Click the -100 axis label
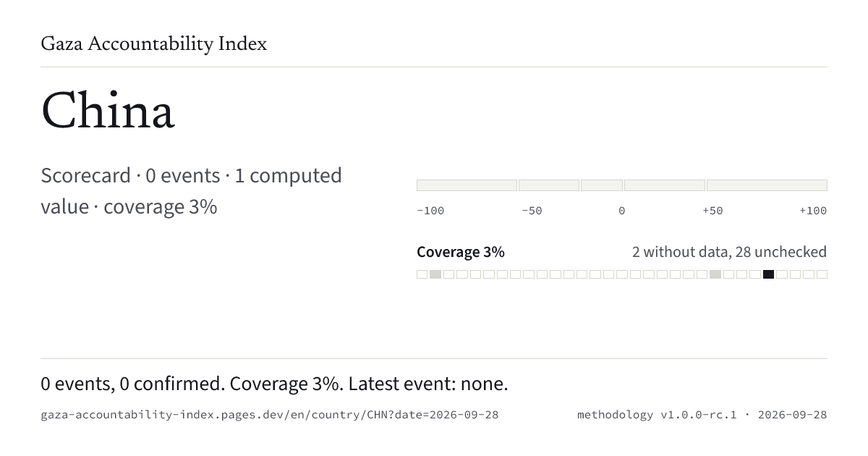Viewport: 868px width, 456px height. [430, 211]
